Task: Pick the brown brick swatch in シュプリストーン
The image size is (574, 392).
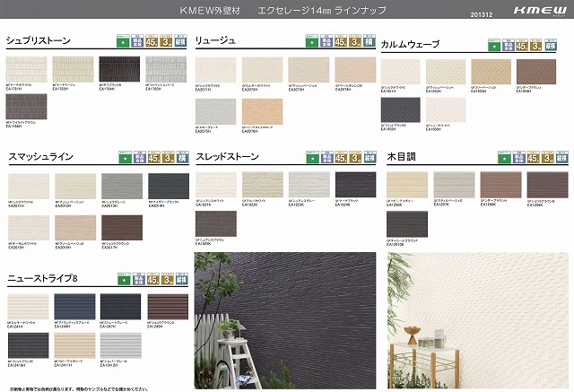Action: 26,107
